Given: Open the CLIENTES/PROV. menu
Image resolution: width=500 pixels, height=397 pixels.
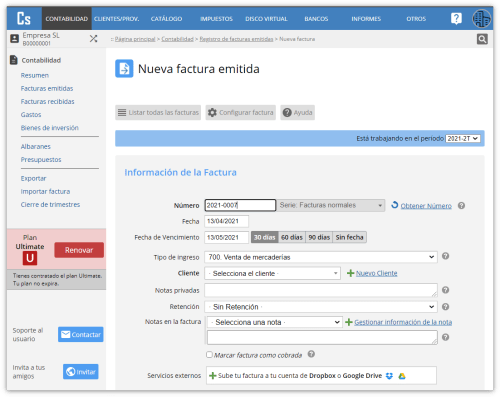Looking at the screenshot, I should [x=116, y=19].
